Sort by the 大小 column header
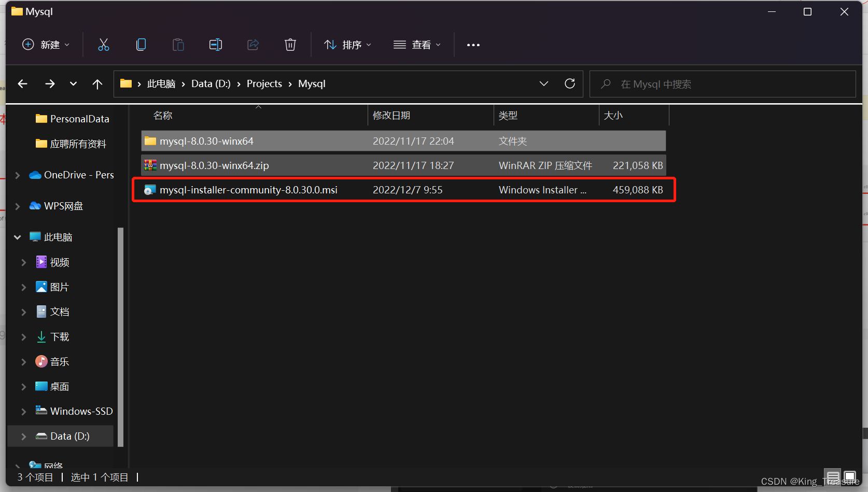868x492 pixels. pos(613,116)
